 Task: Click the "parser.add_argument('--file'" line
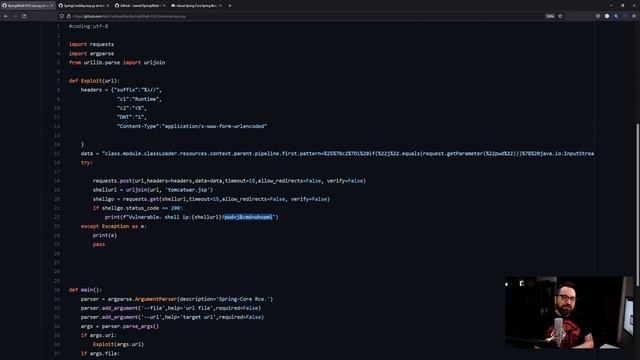[x=171, y=308]
